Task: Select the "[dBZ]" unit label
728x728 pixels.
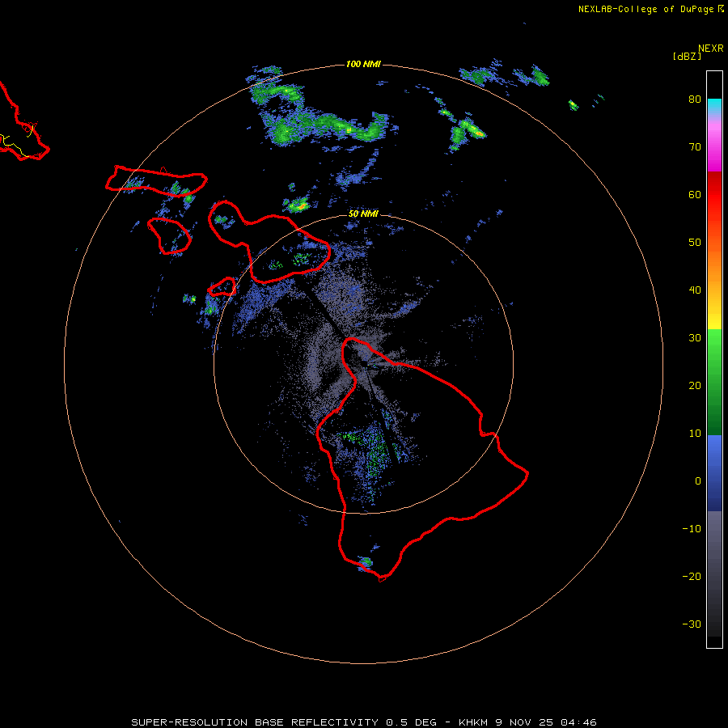Action: [687, 57]
